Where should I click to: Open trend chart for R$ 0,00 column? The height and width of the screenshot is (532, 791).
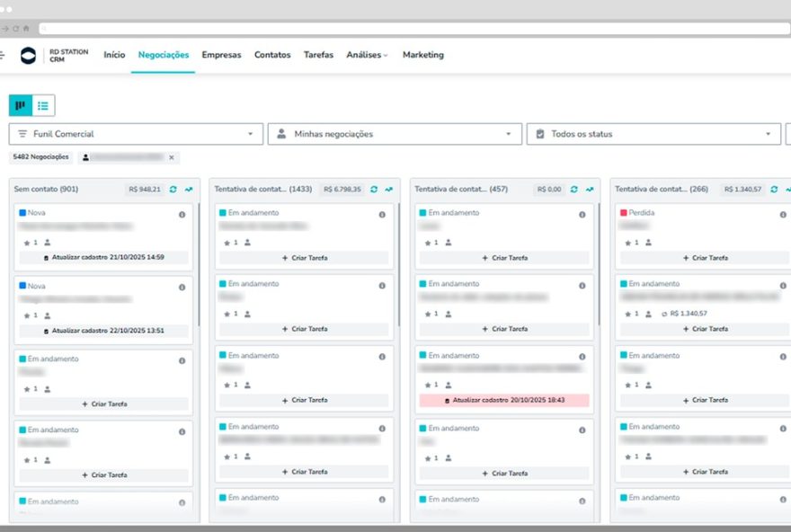point(591,190)
